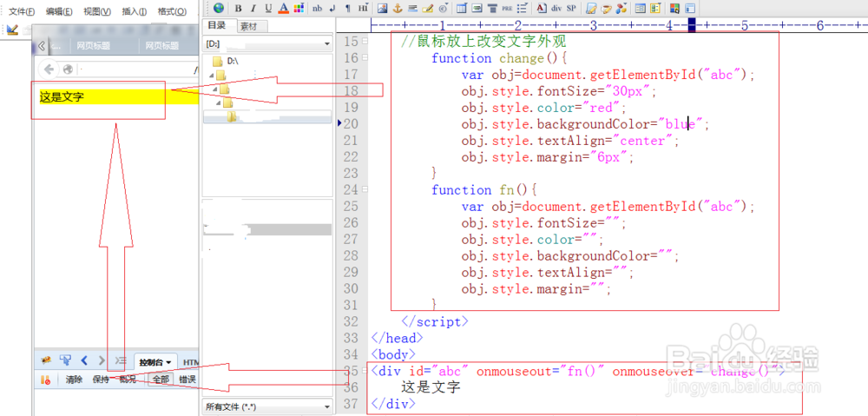Image resolution: width=868 pixels, height=416 pixels.
Task: Open the 视图(V) menu
Action: pyautogui.click(x=97, y=11)
